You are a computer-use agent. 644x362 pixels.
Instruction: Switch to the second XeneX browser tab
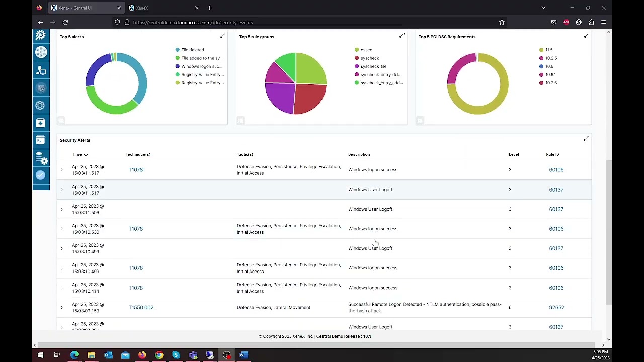tap(164, 8)
